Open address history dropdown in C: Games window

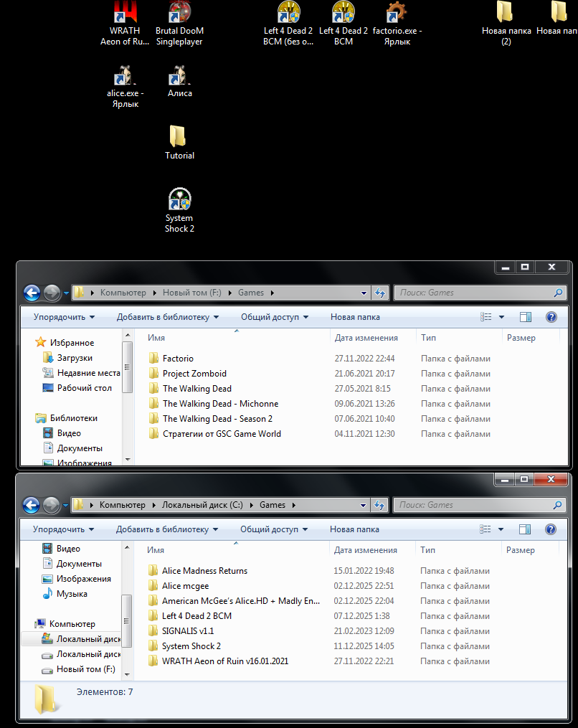tap(363, 505)
